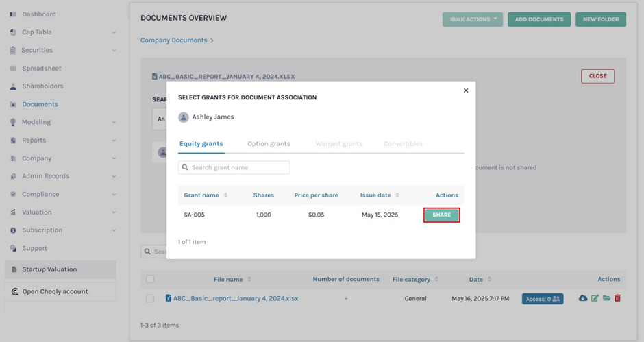
Task: Close the grant selection dialog with X
Action: click(466, 90)
